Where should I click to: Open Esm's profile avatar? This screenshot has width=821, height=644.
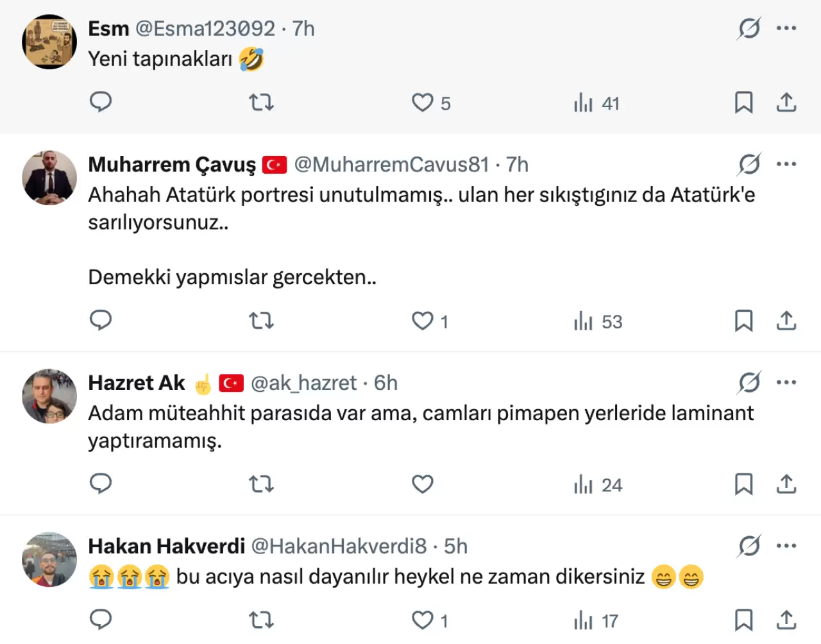(x=49, y=42)
